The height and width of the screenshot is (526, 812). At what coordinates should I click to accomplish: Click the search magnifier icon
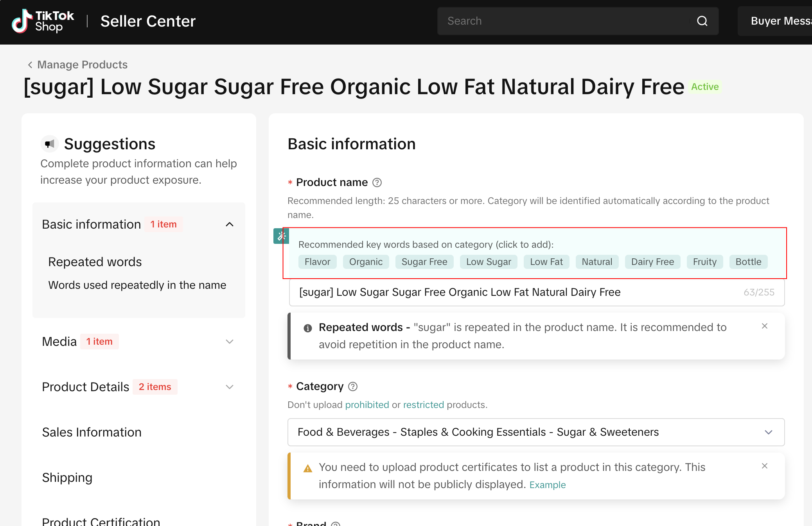[x=702, y=21]
